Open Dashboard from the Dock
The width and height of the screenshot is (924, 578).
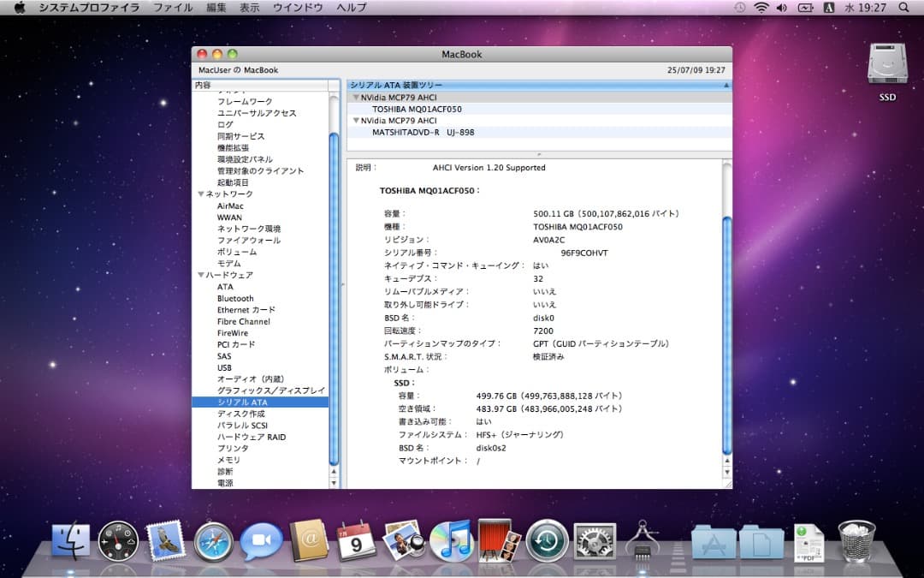pos(116,539)
